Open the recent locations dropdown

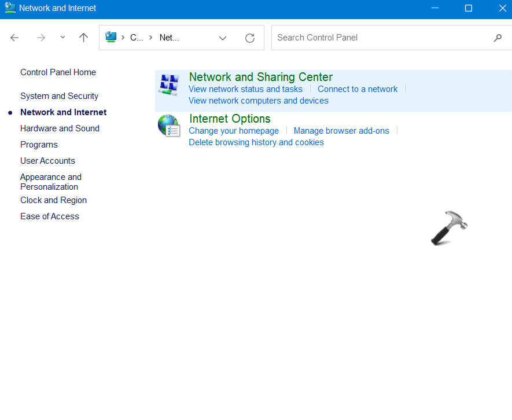click(x=62, y=38)
